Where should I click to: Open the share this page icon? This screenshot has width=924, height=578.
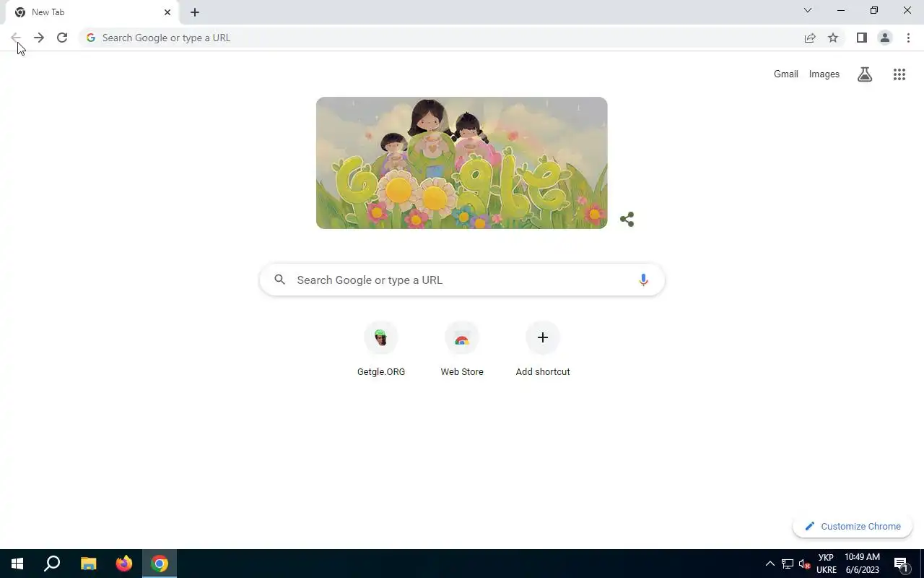810,38
